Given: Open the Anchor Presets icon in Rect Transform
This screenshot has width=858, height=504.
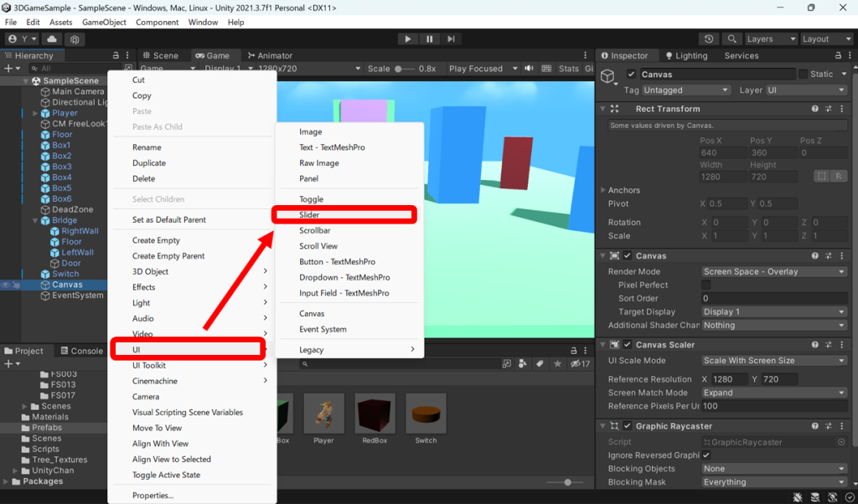Looking at the screenshot, I should point(822,176).
